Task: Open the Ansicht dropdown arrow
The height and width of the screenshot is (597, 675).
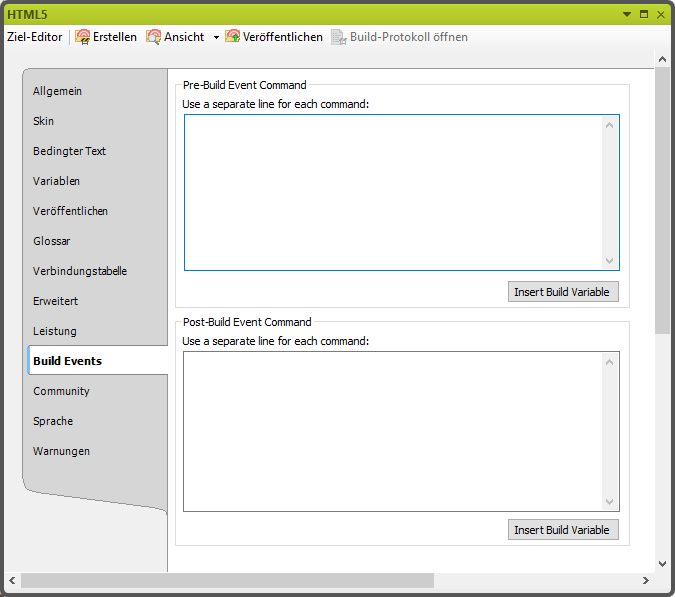Action: [x=216, y=38]
